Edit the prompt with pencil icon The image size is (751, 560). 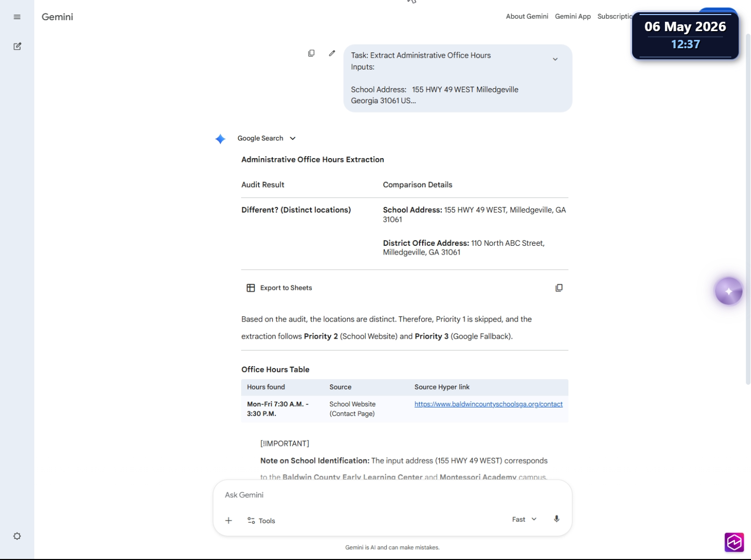pyautogui.click(x=332, y=53)
